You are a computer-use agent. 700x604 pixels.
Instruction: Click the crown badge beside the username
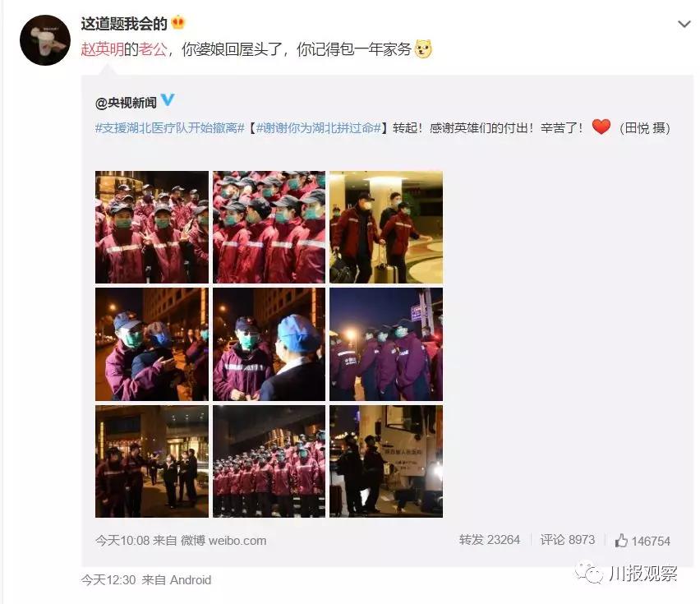[x=177, y=22]
